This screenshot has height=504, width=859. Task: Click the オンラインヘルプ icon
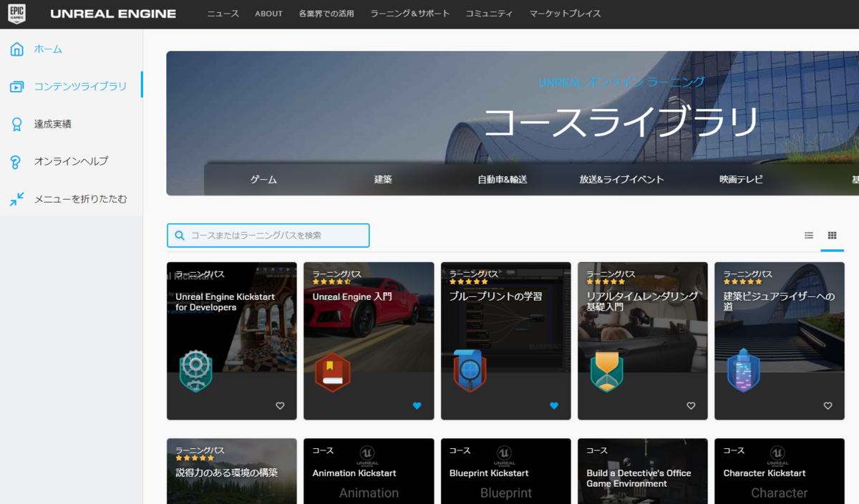(x=16, y=161)
